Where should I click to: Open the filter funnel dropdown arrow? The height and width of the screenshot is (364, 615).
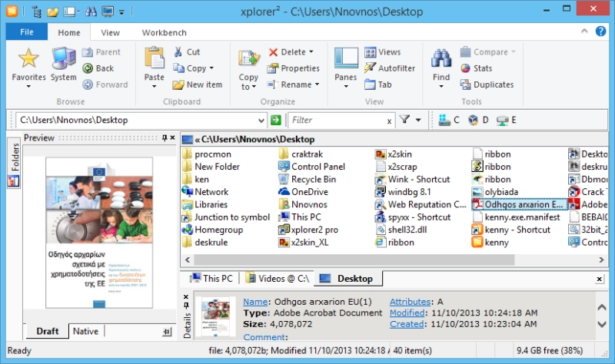pyautogui.click(x=418, y=120)
